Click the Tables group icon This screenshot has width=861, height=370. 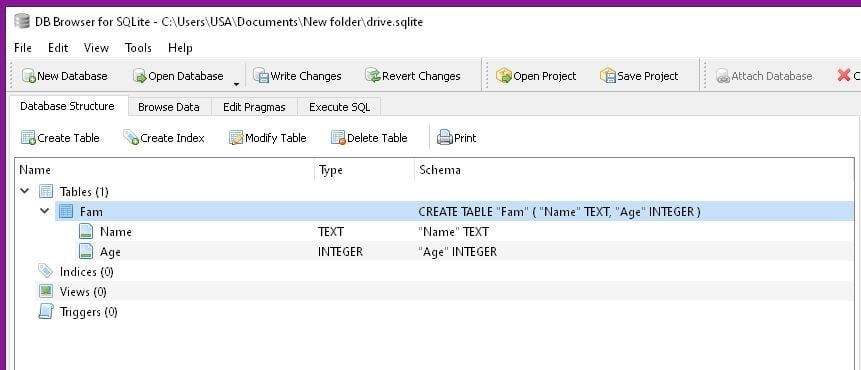(46, 192)
